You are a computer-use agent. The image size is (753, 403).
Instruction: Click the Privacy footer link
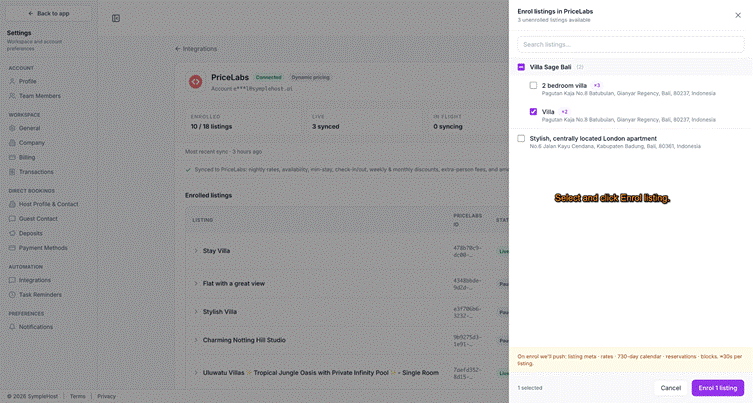[x=106, y=396]
